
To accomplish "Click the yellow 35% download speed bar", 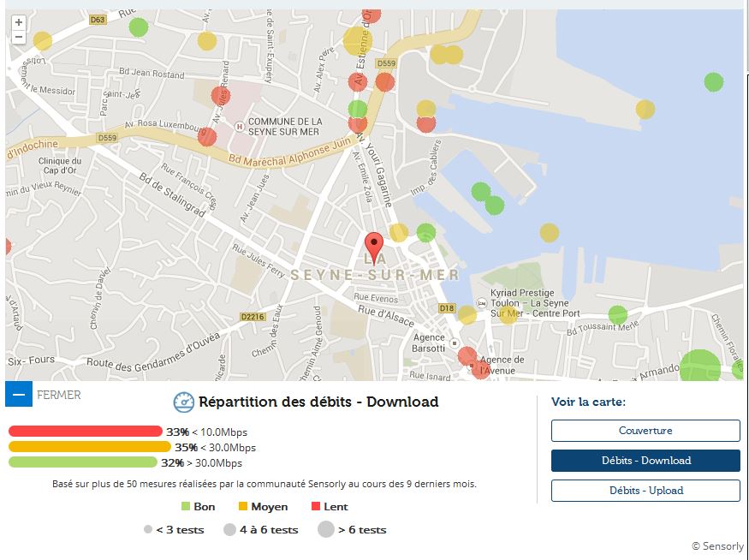I will [x=90, y=447].
